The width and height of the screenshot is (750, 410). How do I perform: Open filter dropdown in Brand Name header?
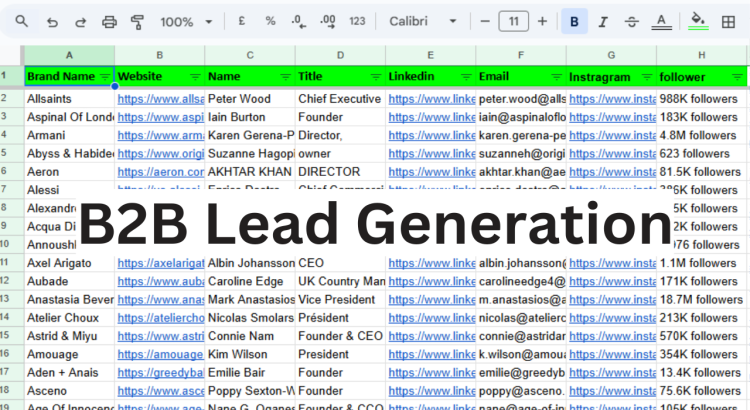(x=104, y=76)
